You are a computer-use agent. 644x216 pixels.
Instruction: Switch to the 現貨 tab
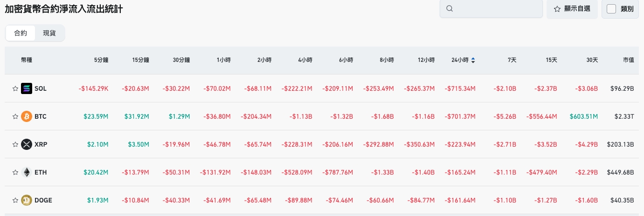[x=49, y=33]
